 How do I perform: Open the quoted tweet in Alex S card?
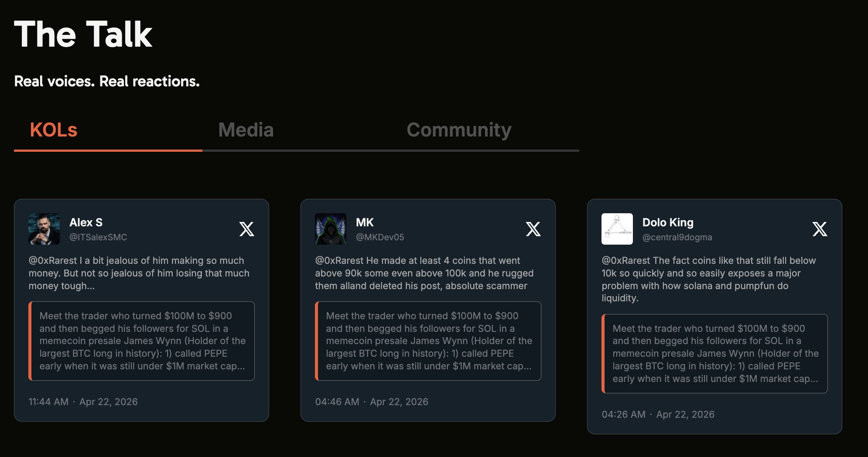point(142,341)
